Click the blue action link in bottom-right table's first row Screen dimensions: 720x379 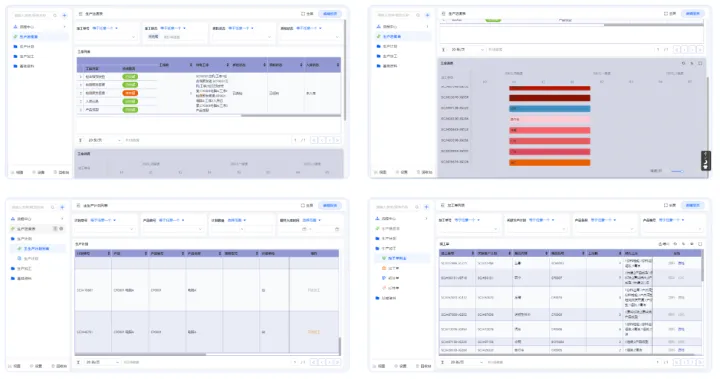[681, 263]
